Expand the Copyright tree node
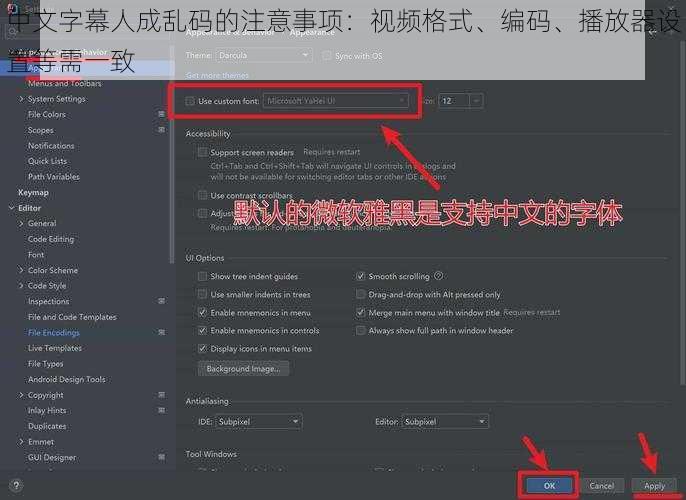This screenshot has width=686, height=500. tap(21, 395)
